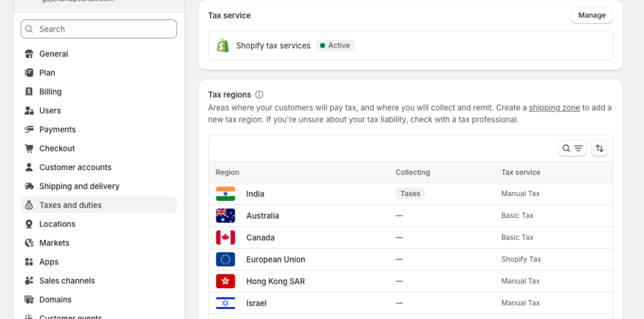Open the Users settings page
Image resolution: width=644 pixels, height=319 pixels.
pos(50,111)
